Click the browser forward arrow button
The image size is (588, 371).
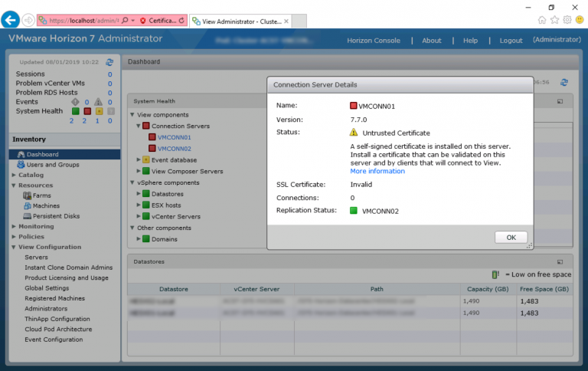28,20
